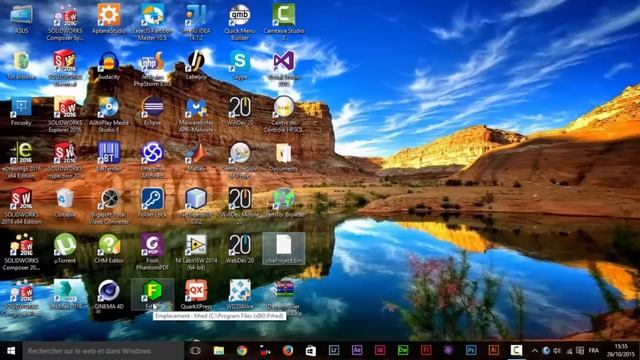Select the Matlab desktop icon
This screenshot has width=640, height=360.
196,157
